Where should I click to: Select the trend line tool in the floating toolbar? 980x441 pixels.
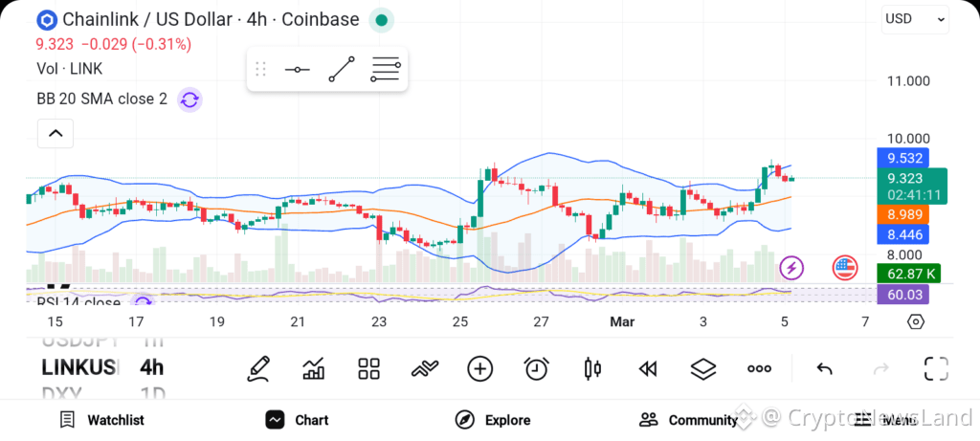342,69
